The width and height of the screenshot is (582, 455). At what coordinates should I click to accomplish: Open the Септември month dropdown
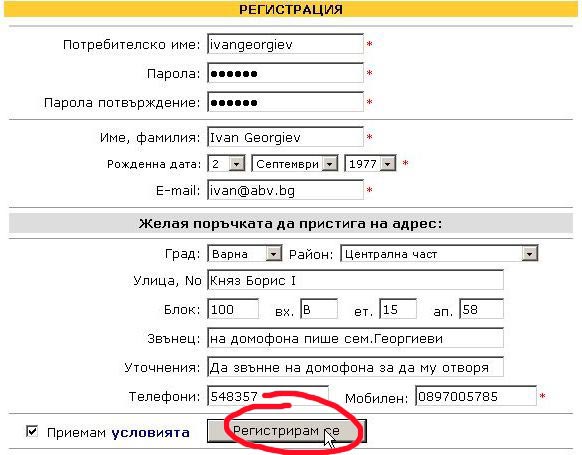tap(295, 164)
